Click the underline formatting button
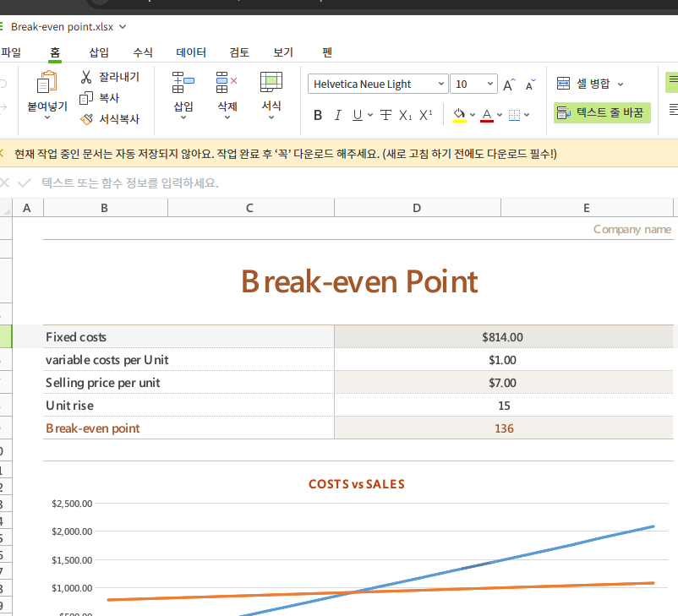 tap(356, 115)
